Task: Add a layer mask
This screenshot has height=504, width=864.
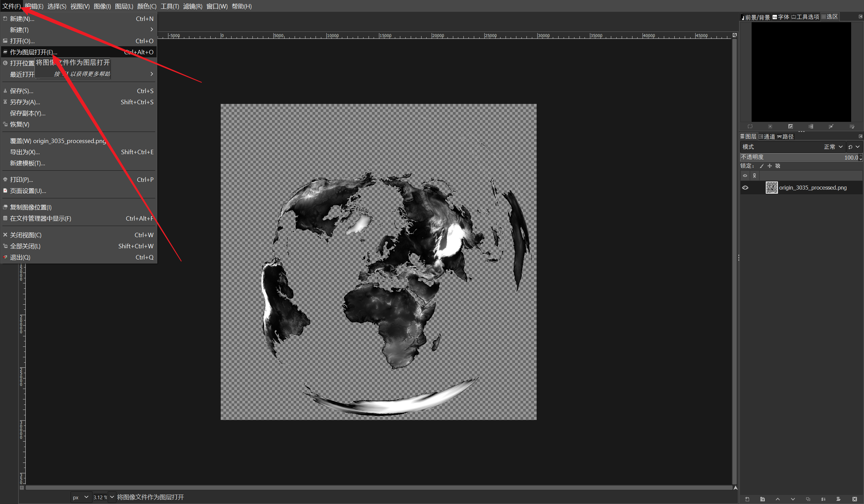Action: [838, 499]
